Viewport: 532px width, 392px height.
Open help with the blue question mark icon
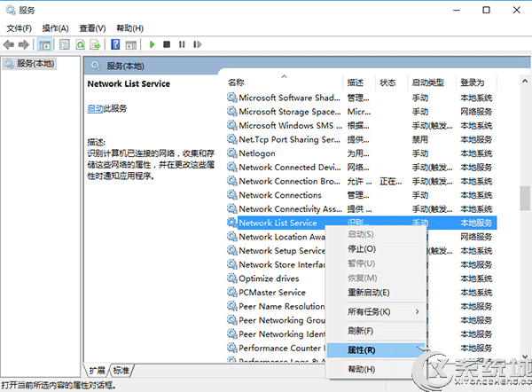pos(115,44)
